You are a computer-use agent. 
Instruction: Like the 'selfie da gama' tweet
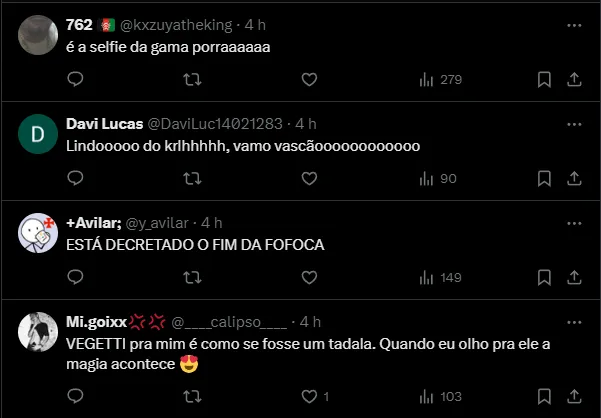(309, 79)
